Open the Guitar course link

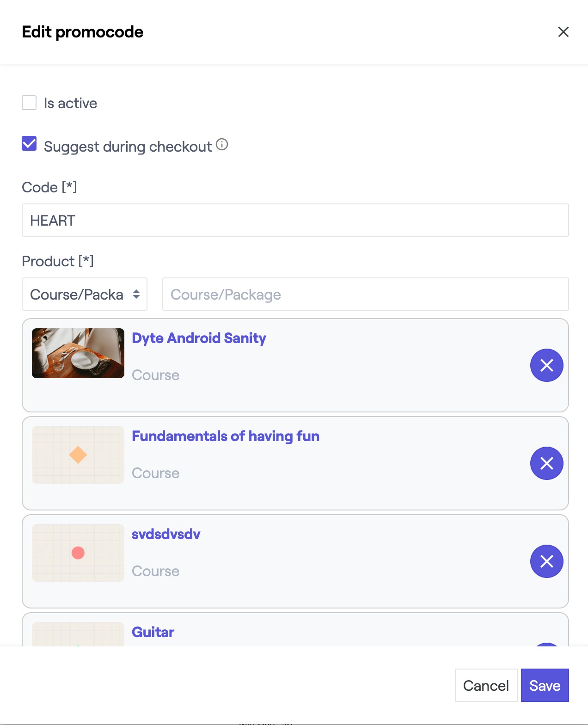pos(153,632)
